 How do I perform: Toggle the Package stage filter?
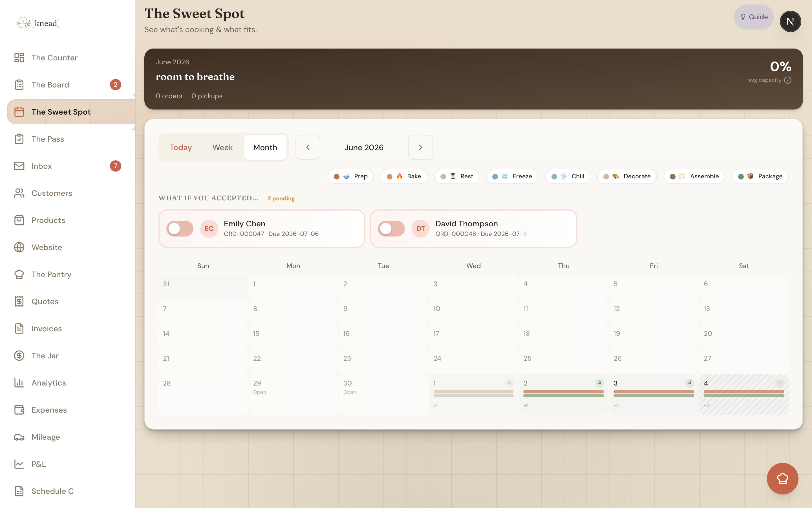point(760,176)
